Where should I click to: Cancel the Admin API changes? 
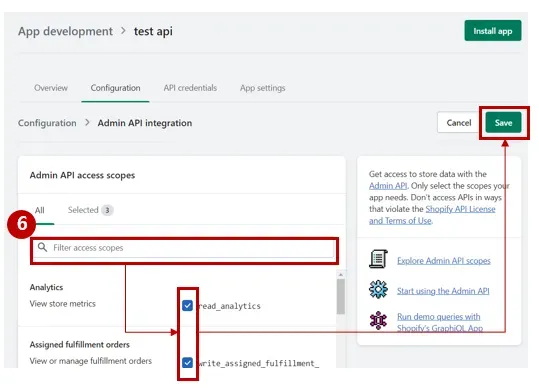[459, 123]
